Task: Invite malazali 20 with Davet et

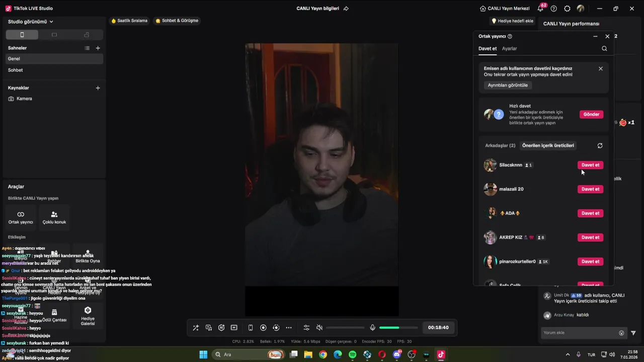Action: pyautogui.click(x=591, y=190)
